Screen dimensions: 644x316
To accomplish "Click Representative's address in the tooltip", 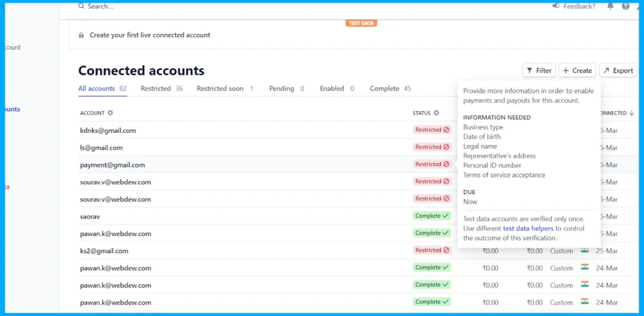I will tap(500, 156).
